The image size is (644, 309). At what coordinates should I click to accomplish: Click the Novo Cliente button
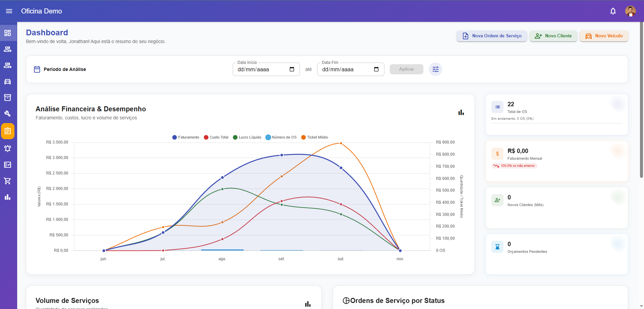click(x=553, y=36)
